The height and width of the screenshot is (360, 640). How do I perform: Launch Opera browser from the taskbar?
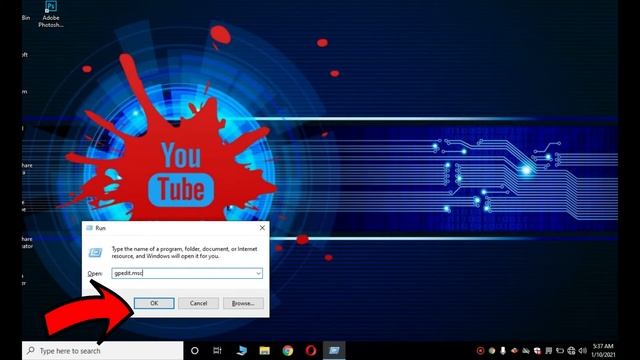point(311,351)
